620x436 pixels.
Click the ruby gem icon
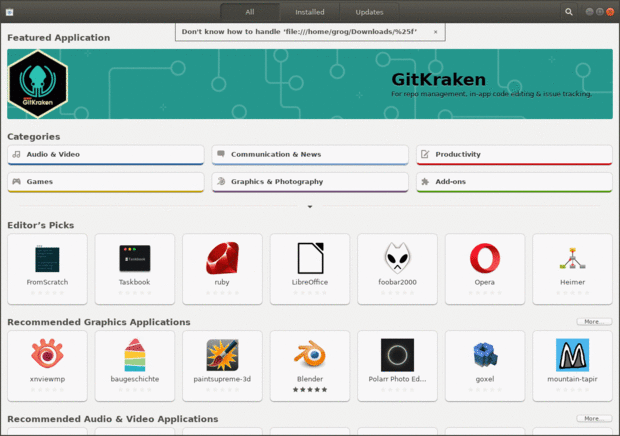point(222,258)
